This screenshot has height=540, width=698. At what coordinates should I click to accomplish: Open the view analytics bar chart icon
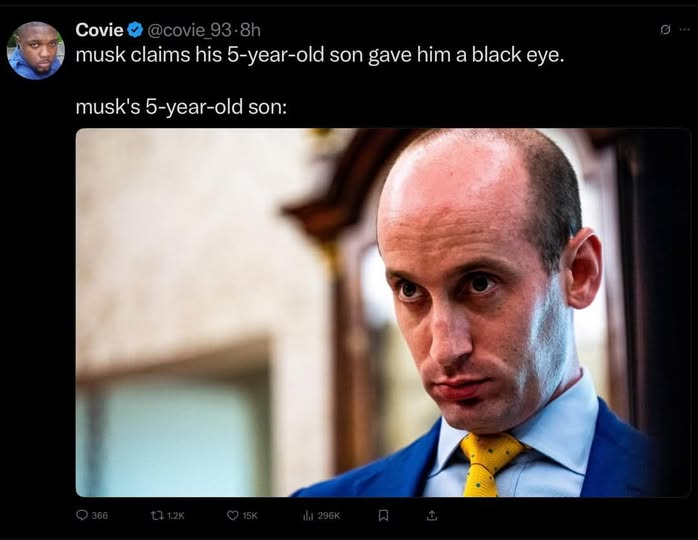[x=308, y=515]
